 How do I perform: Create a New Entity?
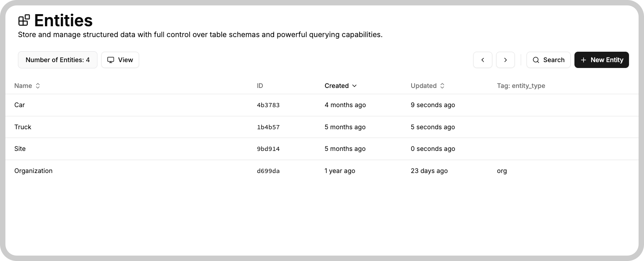(x=602, y=60)
